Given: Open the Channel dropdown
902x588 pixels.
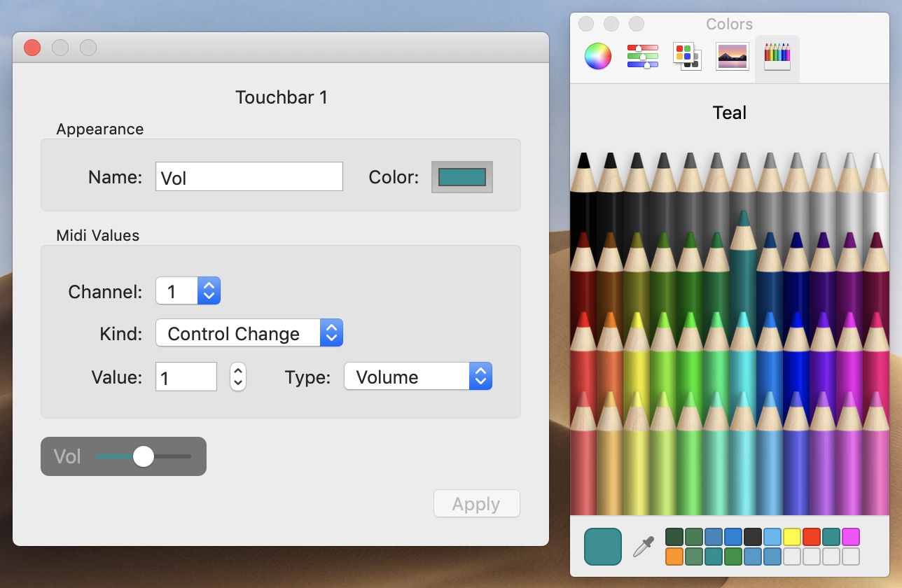Looking at the screenshot, I should pos(188,291).
